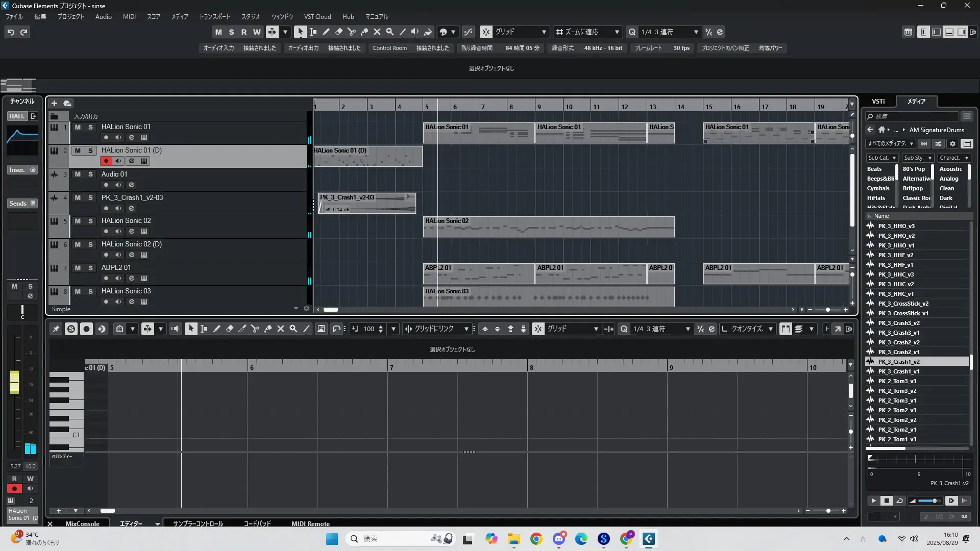Viewport: 980px width, 551px height.
Task: Select the Zoom magnifier tool in top toolbar
Action: pyautogui.click(x=390, y=32)
